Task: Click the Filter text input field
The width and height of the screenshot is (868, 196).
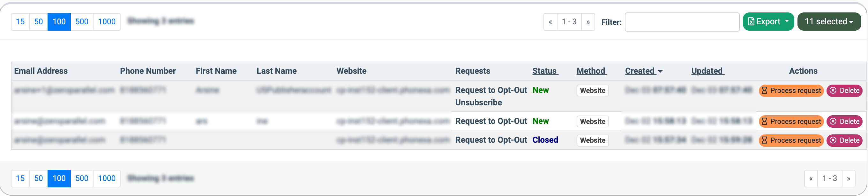Action: tap(682, 22)
